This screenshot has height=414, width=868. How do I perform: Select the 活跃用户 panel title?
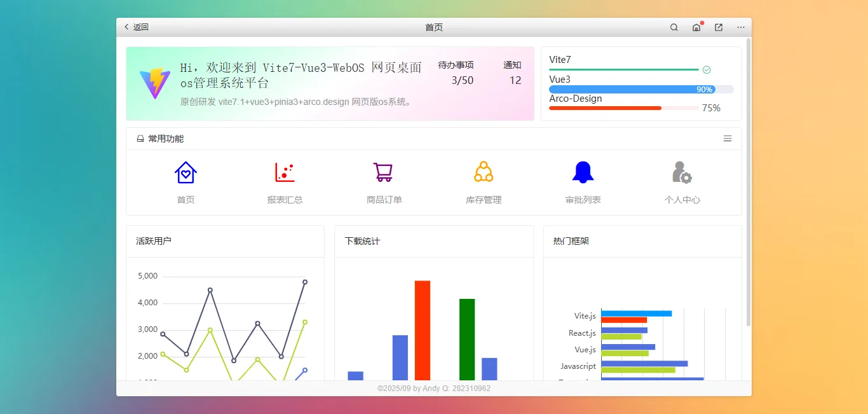[x=153, y=241]
